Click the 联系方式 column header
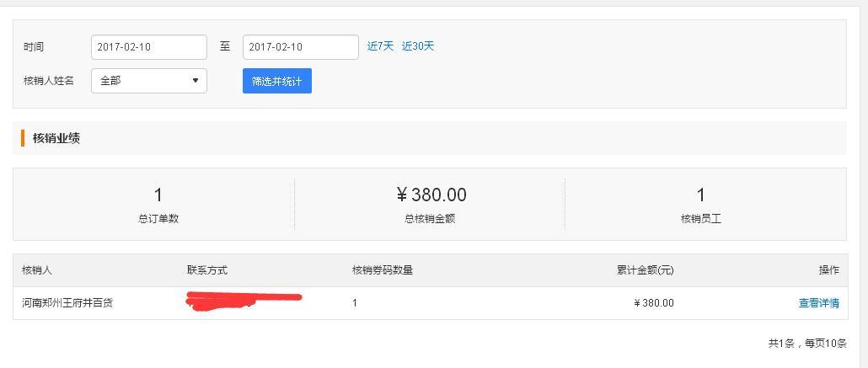The height and width of the screenshot is (368, 868). [207, 270]
